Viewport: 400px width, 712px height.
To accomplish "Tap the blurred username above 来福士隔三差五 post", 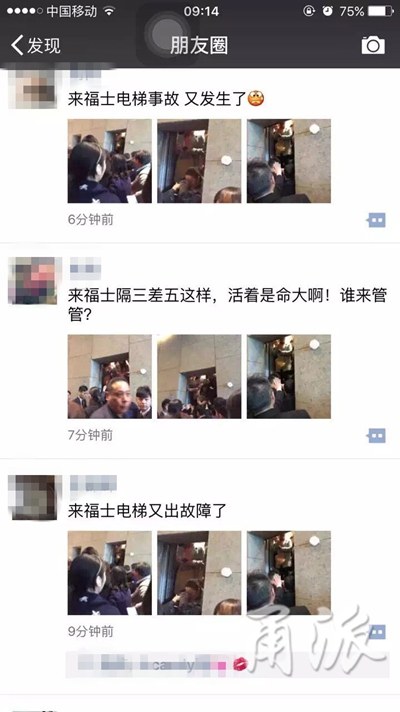I will pos(85,268).
